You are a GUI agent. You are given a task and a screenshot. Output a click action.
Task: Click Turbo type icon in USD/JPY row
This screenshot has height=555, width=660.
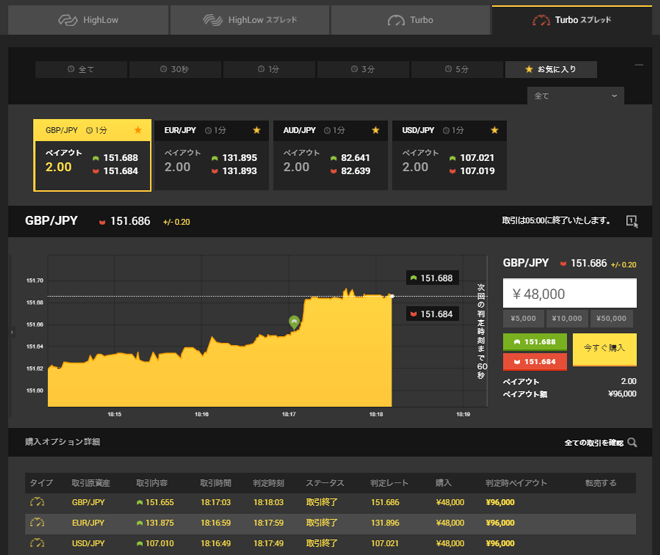(37, 543)
